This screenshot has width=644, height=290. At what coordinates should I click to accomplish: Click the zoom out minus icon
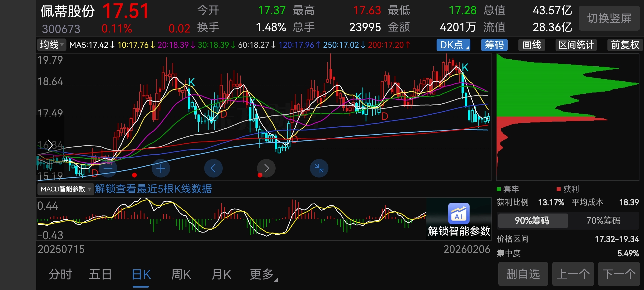(108, 168)
